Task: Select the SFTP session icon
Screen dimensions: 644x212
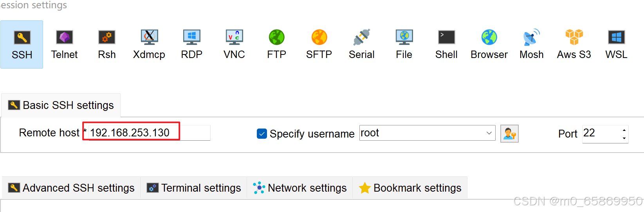Action: point(319,44)
